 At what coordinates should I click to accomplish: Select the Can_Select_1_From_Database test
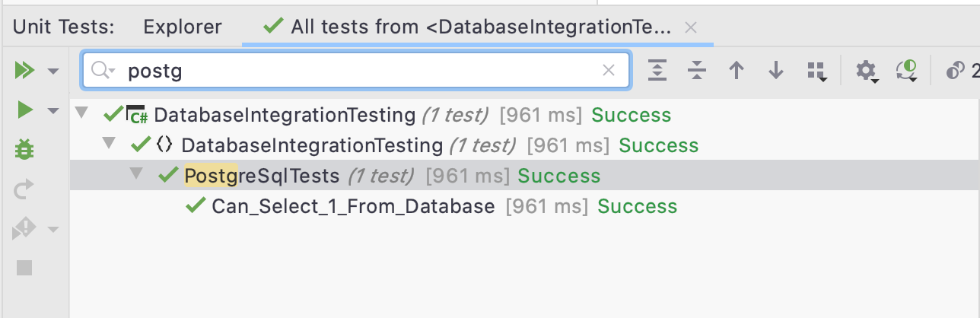[353, 206]
